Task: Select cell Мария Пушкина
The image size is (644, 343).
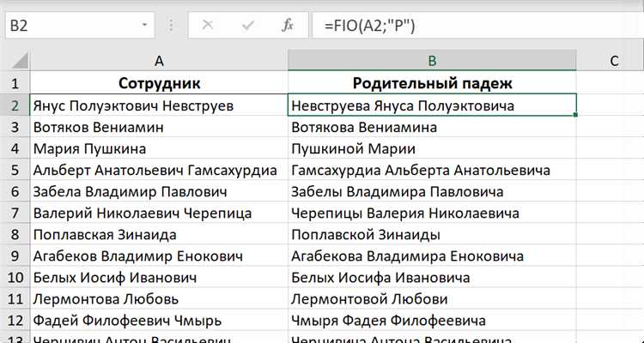Action: pyautogui.click(x=159, y=148)
